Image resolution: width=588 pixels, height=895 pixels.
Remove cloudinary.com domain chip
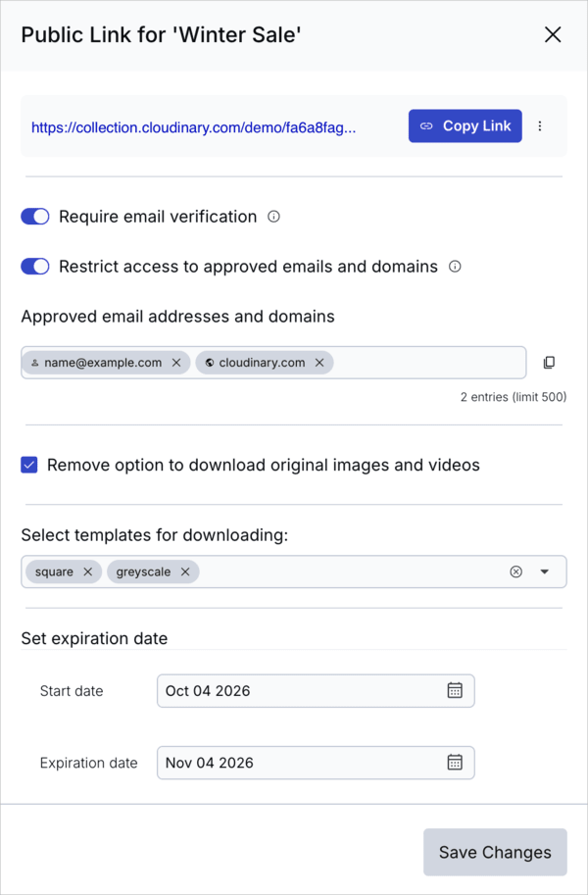pos(319,363)
